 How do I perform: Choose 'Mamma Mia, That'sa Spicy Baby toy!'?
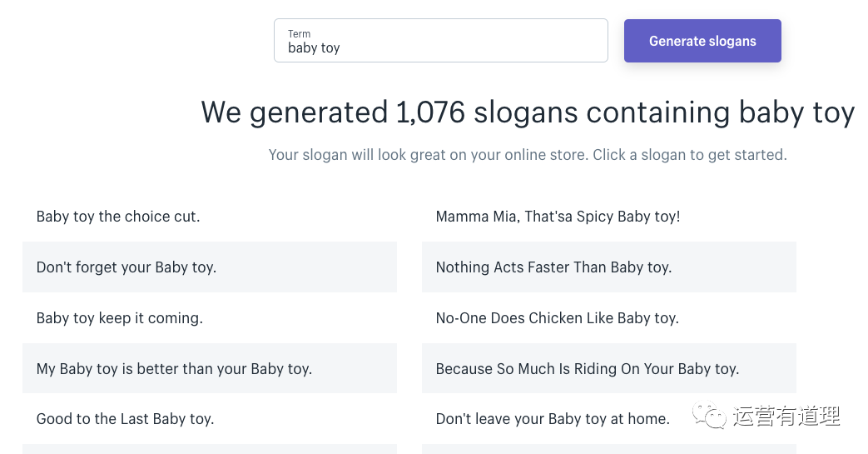tap(609, 217)
